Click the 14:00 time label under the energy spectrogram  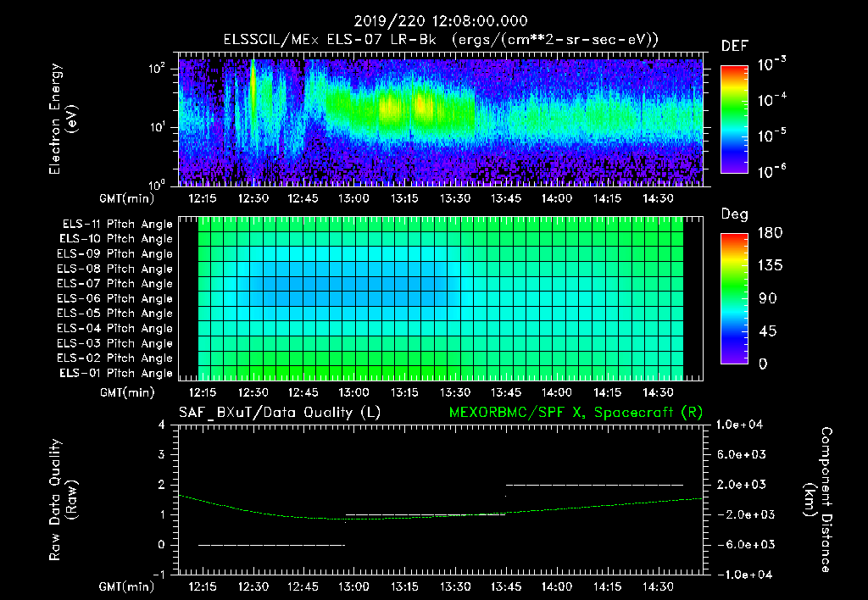tap(557, 198)
